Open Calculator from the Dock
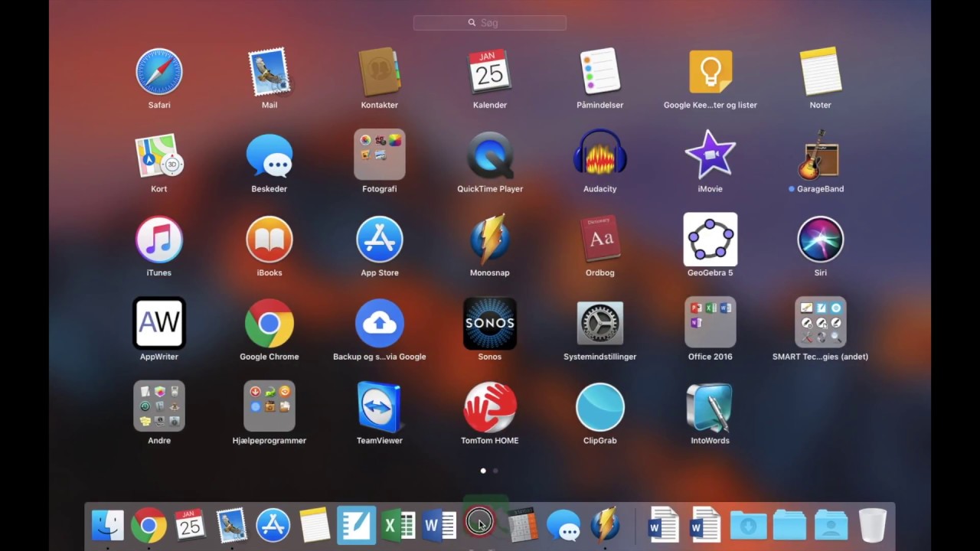This screenshot has height=551, width=980. pos(522,526)
